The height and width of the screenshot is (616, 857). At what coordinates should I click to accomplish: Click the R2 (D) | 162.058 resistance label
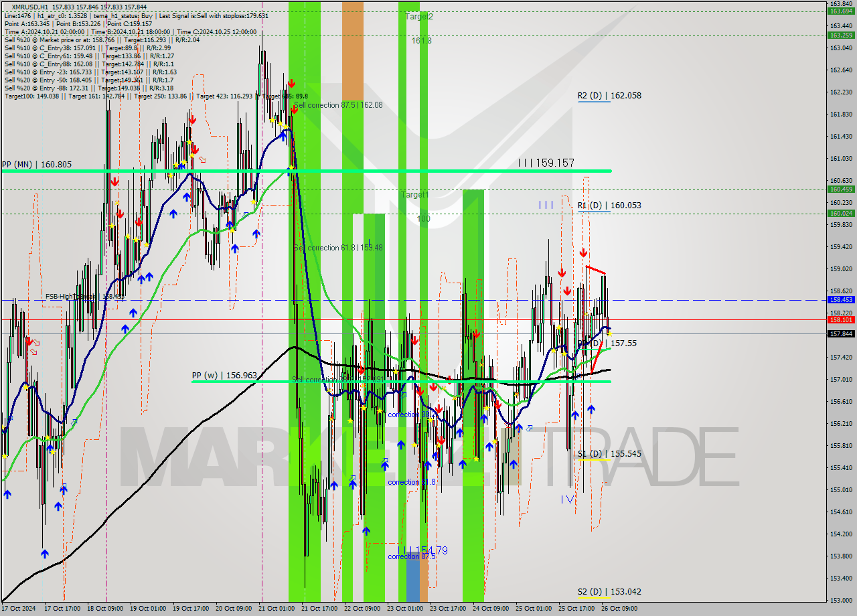[609, 96]
